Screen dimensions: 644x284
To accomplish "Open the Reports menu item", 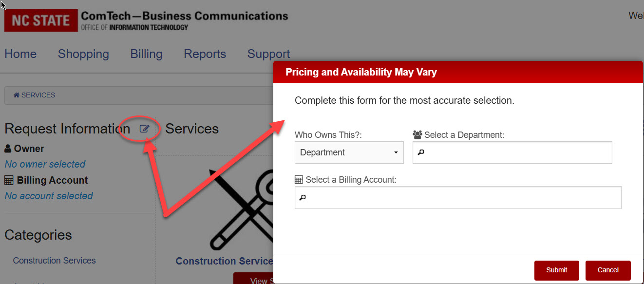I will coord(205,54).
